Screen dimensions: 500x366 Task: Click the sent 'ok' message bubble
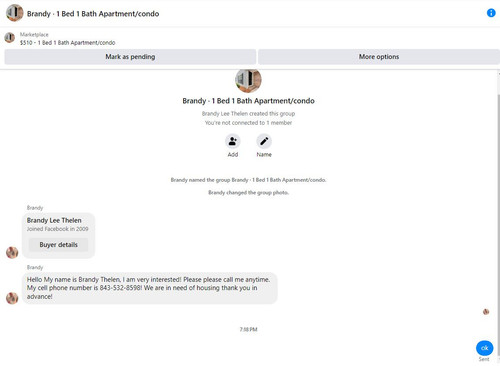485,348
